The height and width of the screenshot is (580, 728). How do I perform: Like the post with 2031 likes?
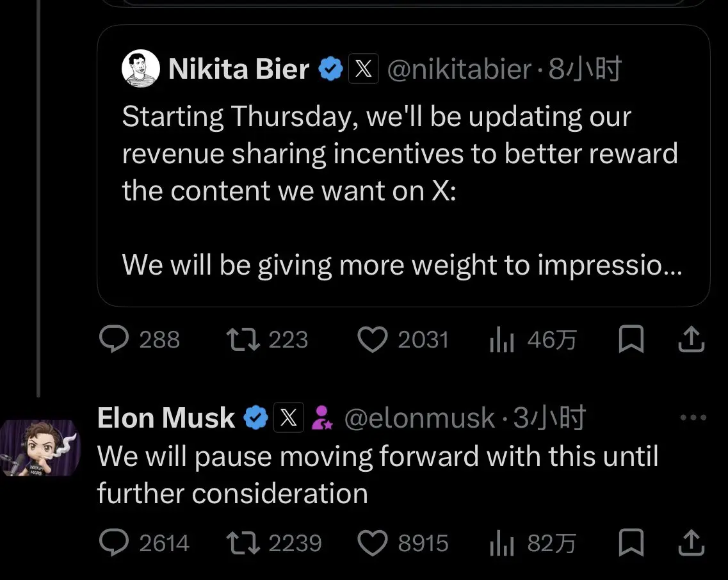coord(373,340)
